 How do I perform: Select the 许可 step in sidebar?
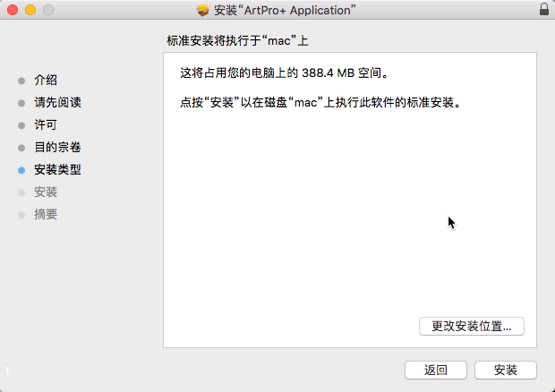coord(46,125)
